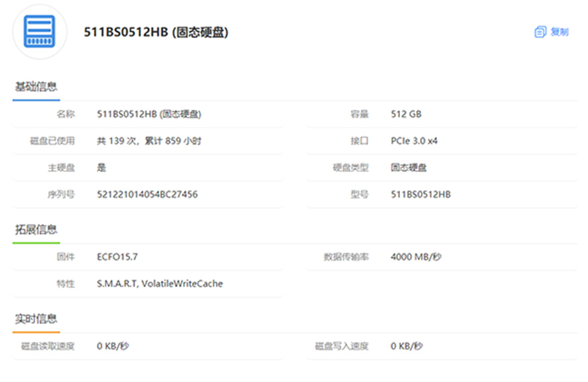
Task: Select the 511BS0512HB heading title at top
Action: [156, 32]
